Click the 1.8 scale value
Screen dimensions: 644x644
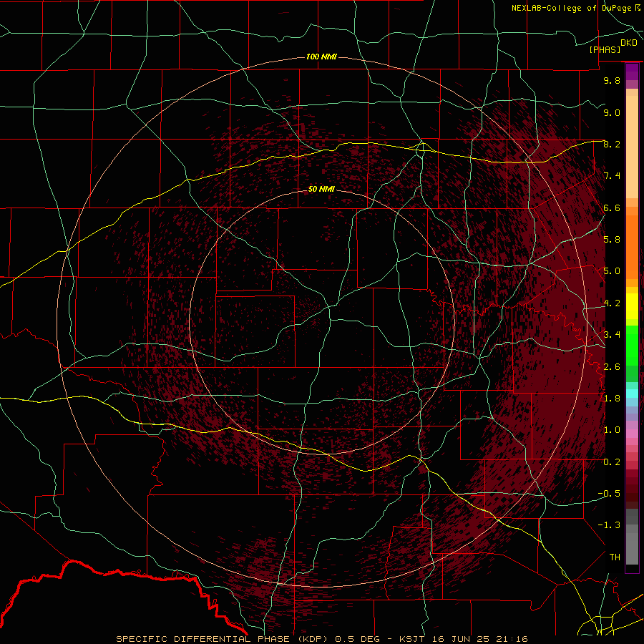click(612, 399)
